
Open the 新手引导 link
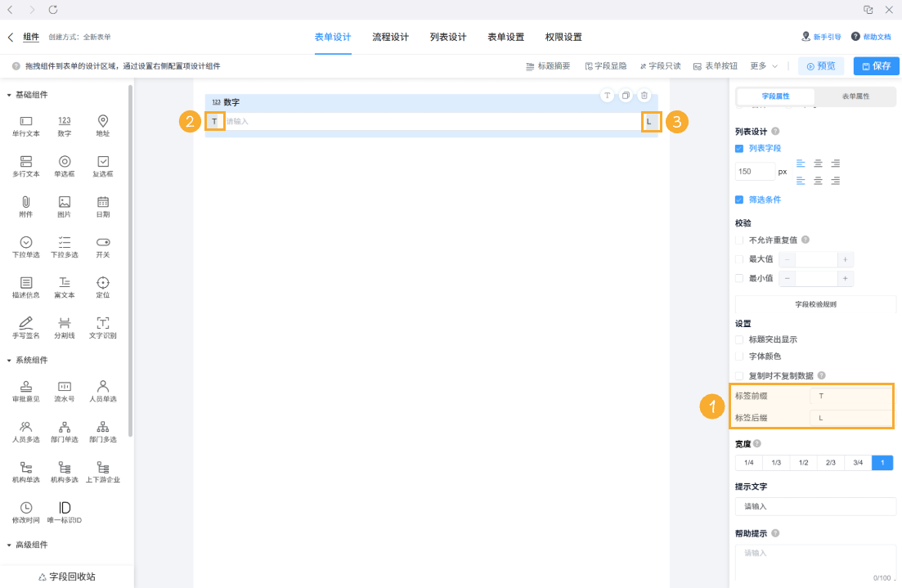point(822,37)
